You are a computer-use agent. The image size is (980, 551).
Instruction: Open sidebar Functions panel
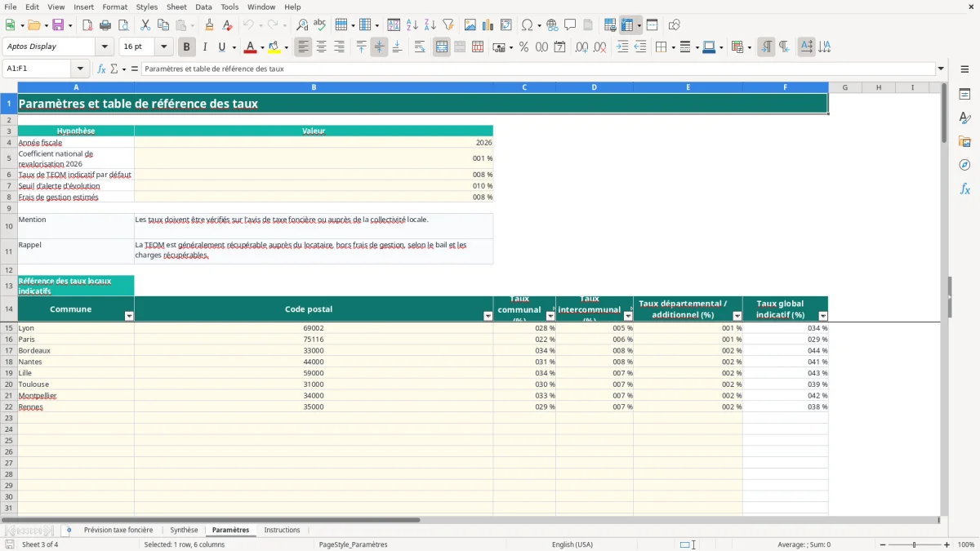point(964,189)
